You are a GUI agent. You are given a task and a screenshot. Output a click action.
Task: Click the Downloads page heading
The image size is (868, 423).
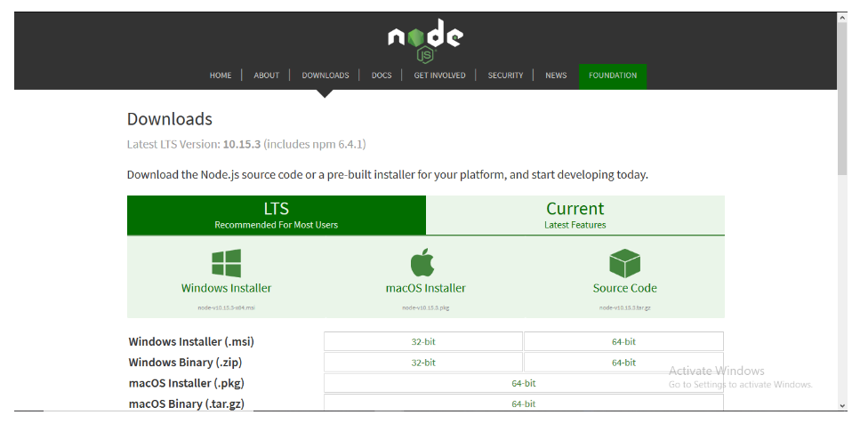coord(169,119)
